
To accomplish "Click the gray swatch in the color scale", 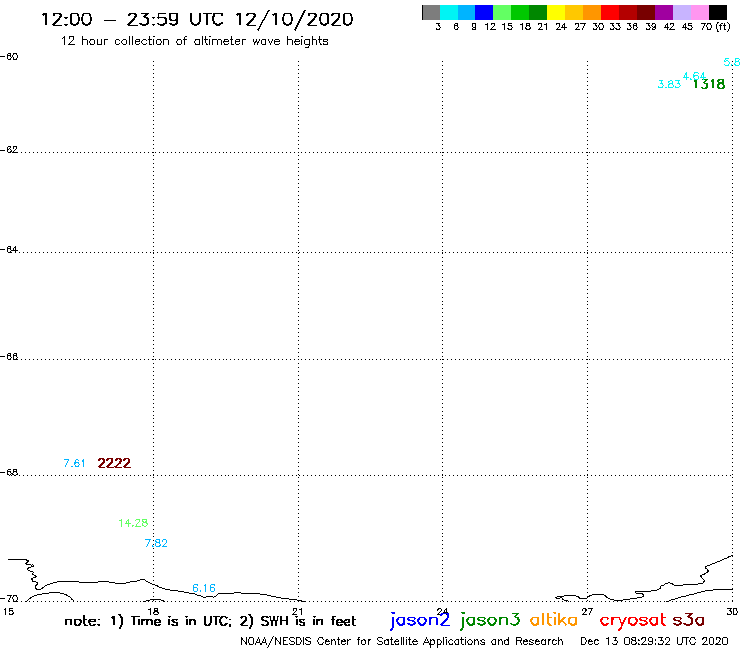I will pyautogui.click(x=431, y=12).
